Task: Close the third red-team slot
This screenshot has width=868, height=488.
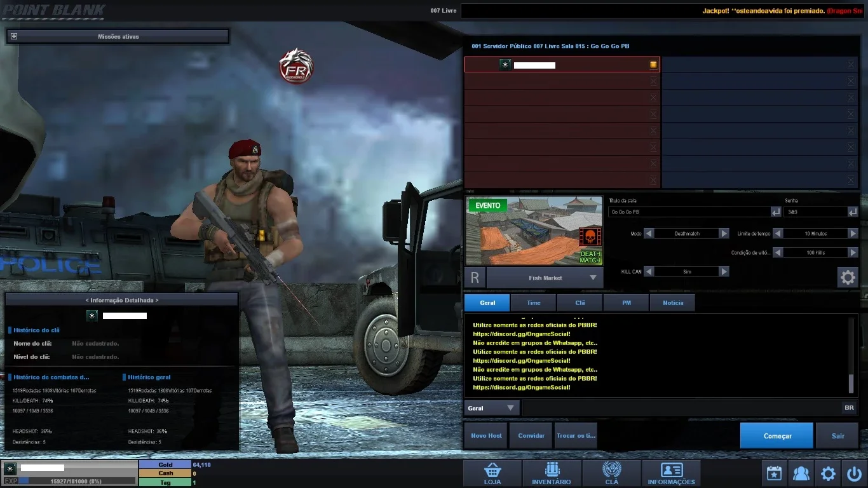Action: [653, 98]
